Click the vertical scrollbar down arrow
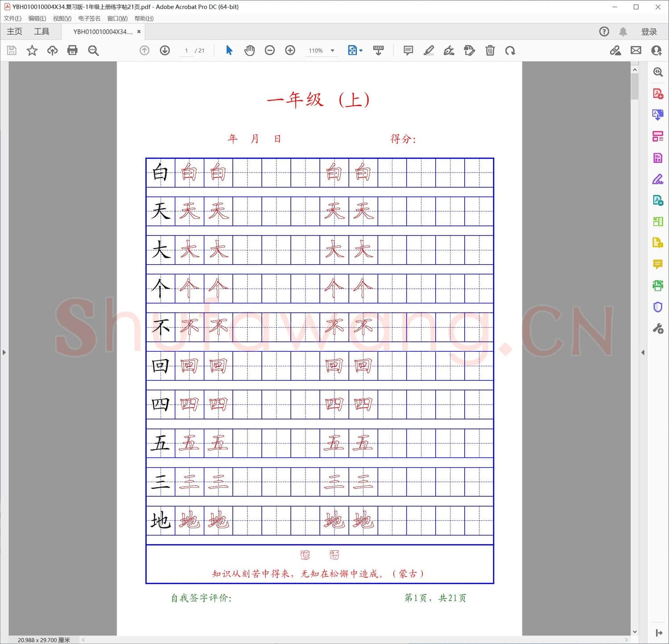The image size is (669, 644). [635, 632]
